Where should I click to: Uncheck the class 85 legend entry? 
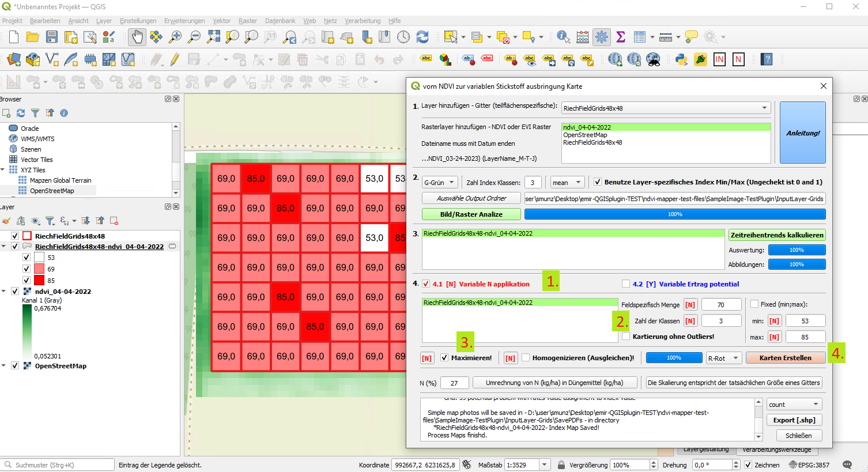(x=26, y=280)
